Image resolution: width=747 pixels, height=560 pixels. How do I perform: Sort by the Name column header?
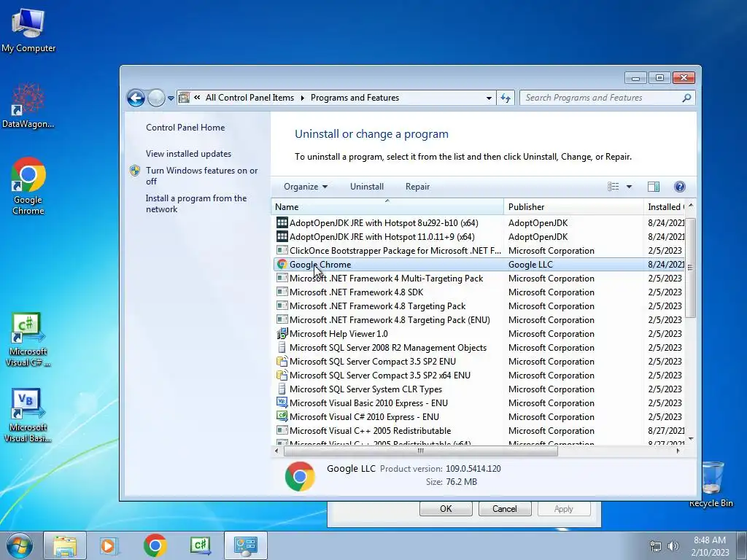click(387, 206)
